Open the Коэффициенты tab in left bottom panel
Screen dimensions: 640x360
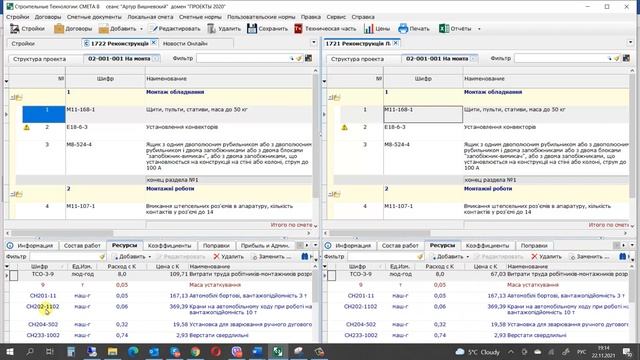click(x=169, y=246)
